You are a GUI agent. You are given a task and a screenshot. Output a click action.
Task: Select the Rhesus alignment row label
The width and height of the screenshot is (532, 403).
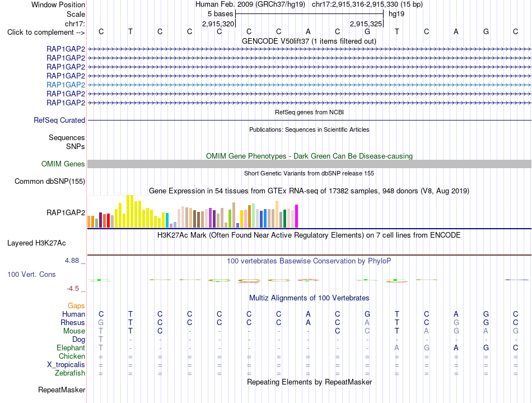73,322
